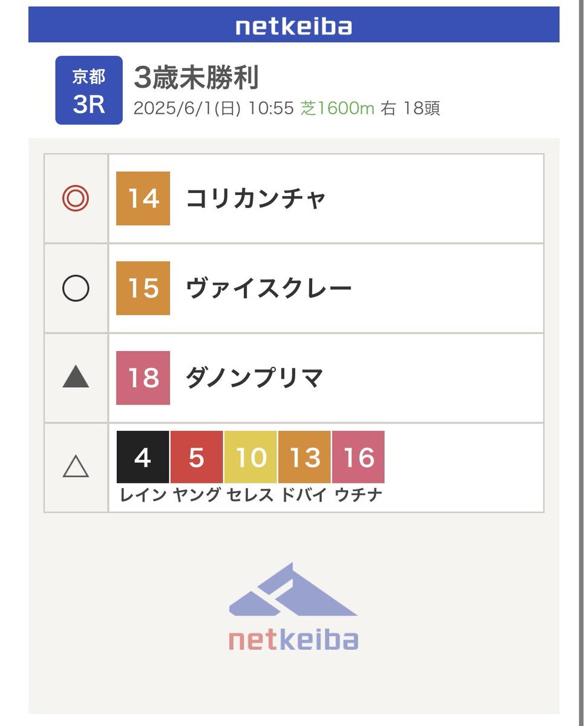Select orange number 13 badge
Viewport: 588px width, 726px height.
click(304, 457)
